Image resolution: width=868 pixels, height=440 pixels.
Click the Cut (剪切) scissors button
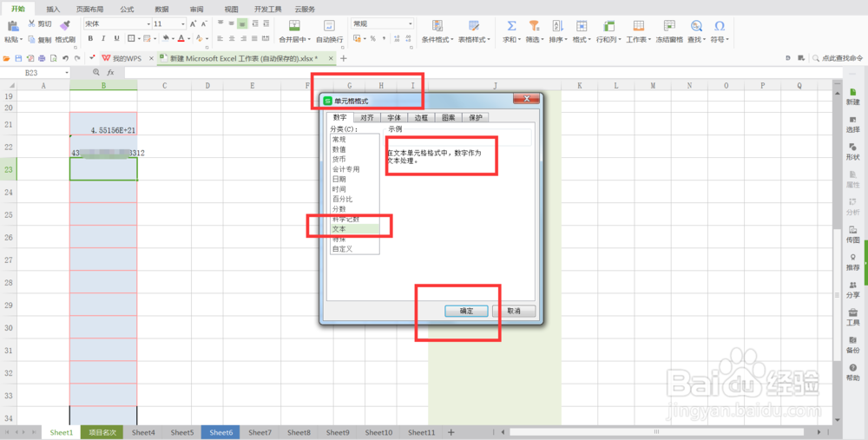pos(40,23)
